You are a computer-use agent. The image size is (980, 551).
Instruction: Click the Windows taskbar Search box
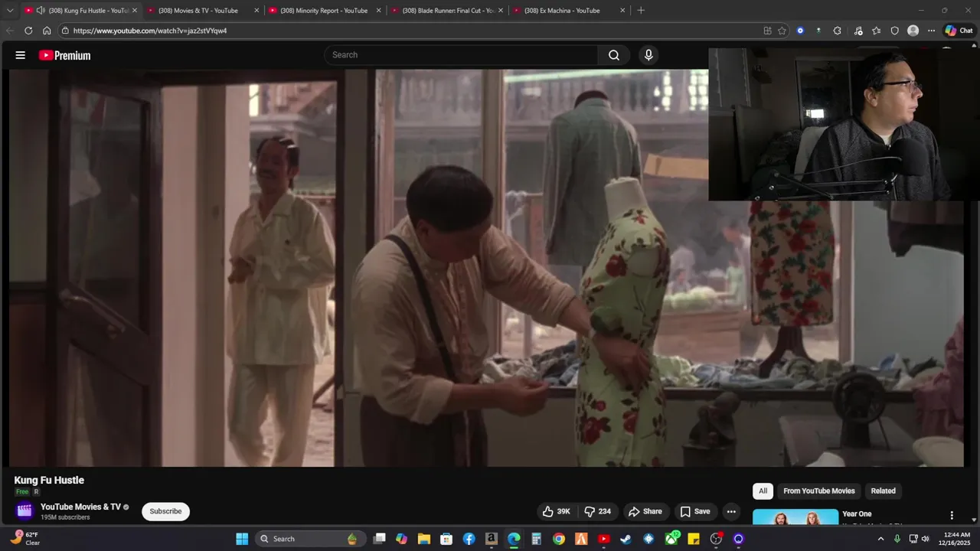tap(310, 539)
